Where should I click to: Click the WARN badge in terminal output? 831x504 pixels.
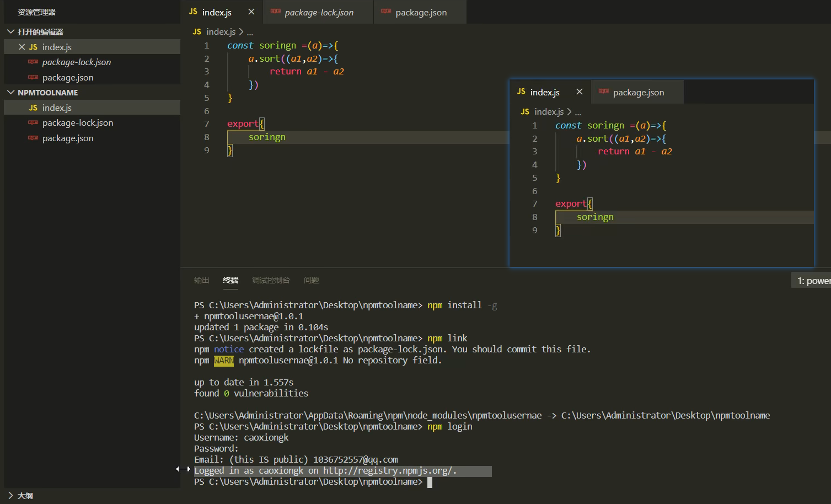(224, 361)
